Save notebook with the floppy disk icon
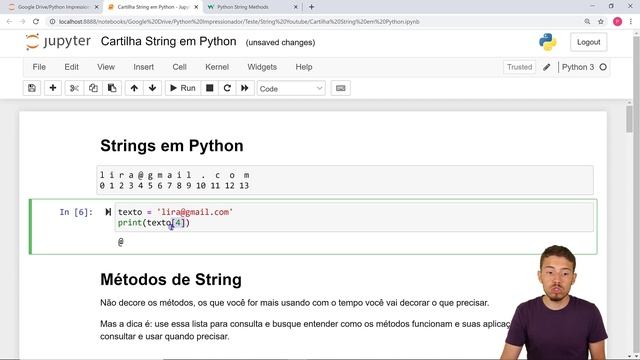The image size is (640, 360). point(32,88)
